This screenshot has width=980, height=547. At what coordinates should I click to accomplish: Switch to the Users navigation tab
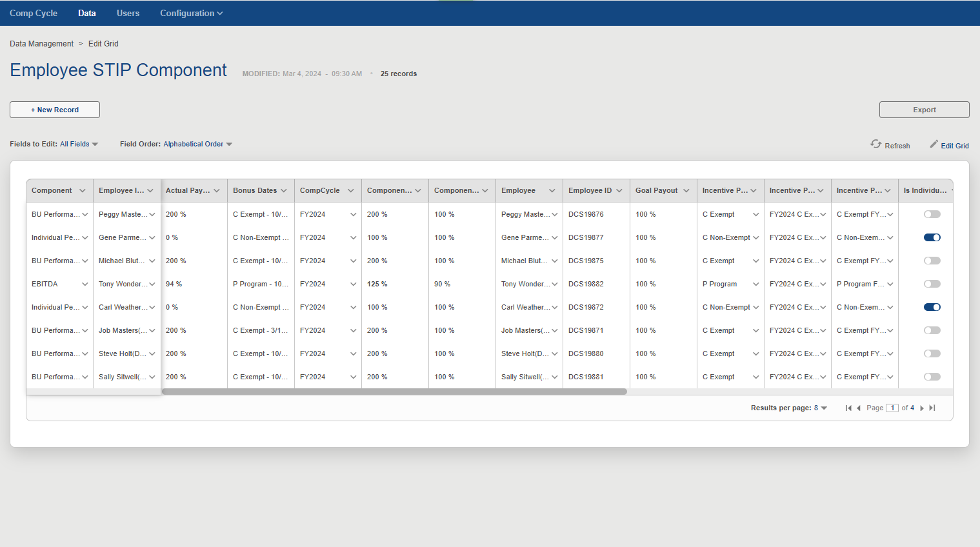(128, 12)
